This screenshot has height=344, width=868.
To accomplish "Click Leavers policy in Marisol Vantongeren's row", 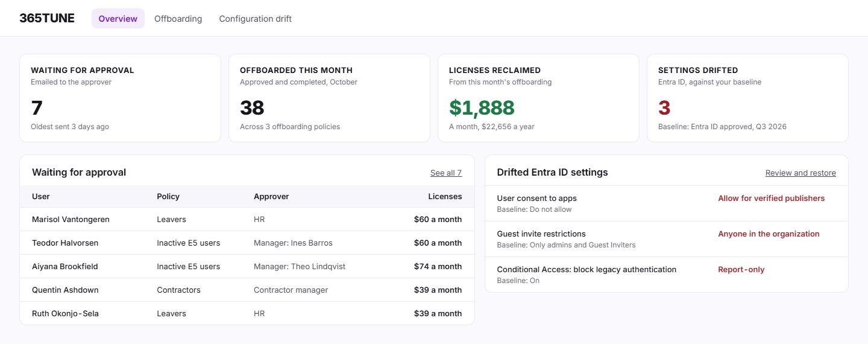I will click(171, 220).
